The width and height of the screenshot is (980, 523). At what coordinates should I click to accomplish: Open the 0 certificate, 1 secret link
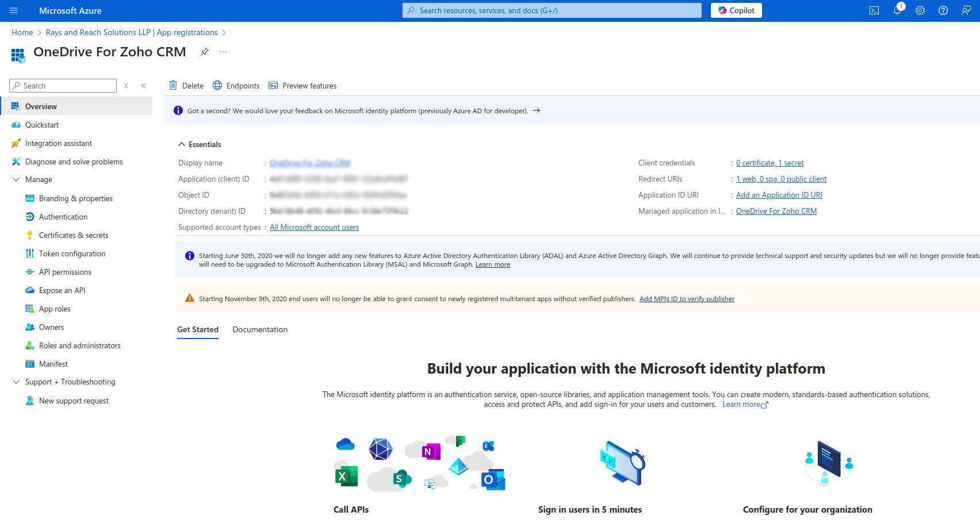click(770, 163)
